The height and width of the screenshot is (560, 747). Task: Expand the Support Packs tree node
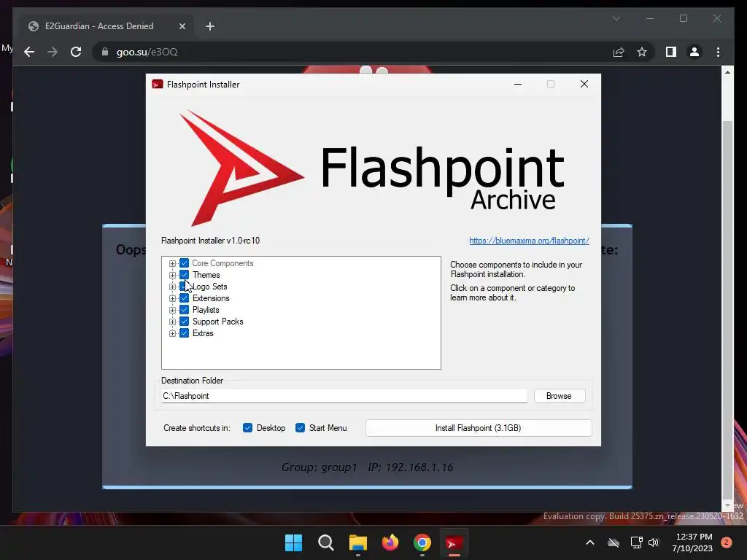coord(172,322)
